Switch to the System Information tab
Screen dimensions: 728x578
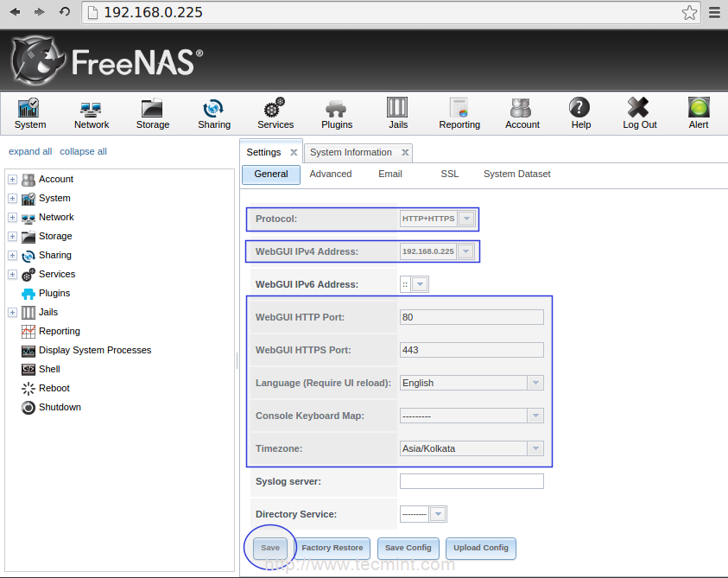(x=351, y=152)
